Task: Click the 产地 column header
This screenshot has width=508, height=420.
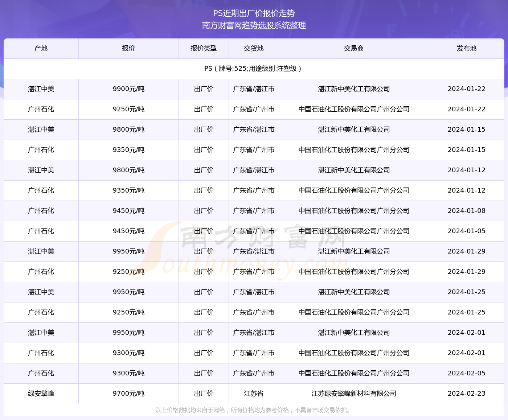Action: (x=41, y=48)
